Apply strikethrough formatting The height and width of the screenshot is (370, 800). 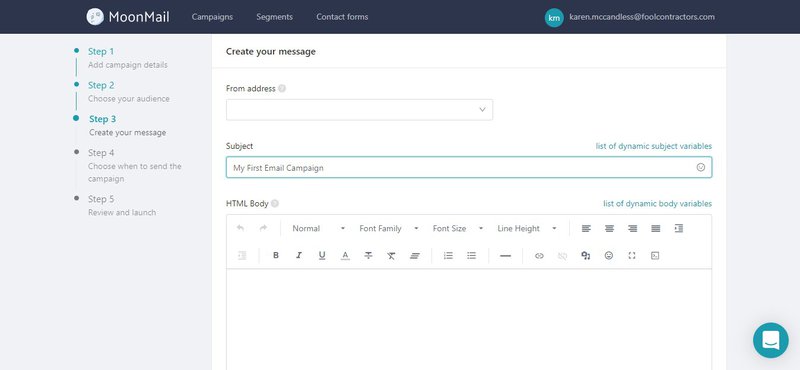[x=368, y=256]
